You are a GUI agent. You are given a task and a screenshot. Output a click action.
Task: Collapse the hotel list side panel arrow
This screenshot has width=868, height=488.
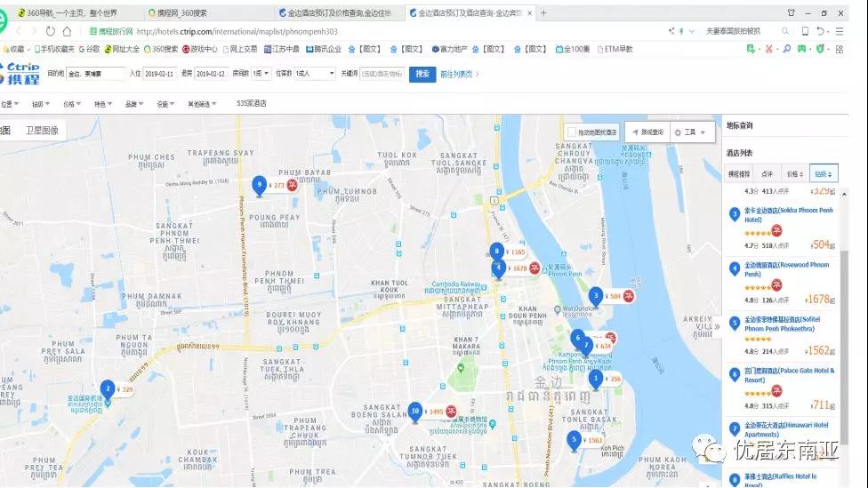pyautogui.click(x=718, y=326)
